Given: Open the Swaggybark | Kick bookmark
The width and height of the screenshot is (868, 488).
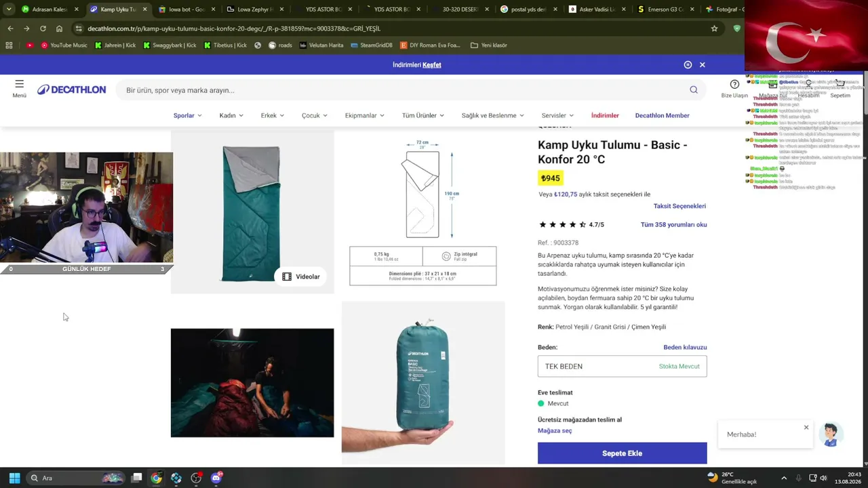Looking at the screenshot, I should tap(170, 45).
